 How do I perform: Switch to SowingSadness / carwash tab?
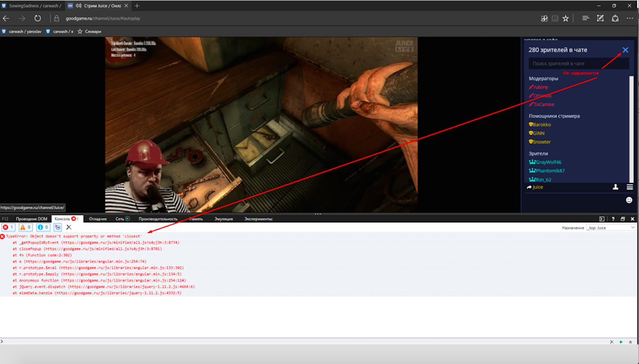tap(31, 6)
